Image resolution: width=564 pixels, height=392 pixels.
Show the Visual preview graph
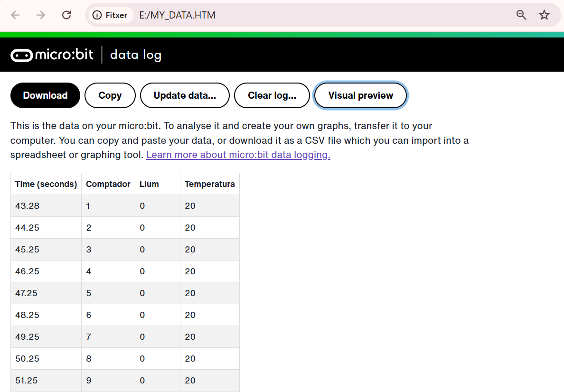point(360,95)
